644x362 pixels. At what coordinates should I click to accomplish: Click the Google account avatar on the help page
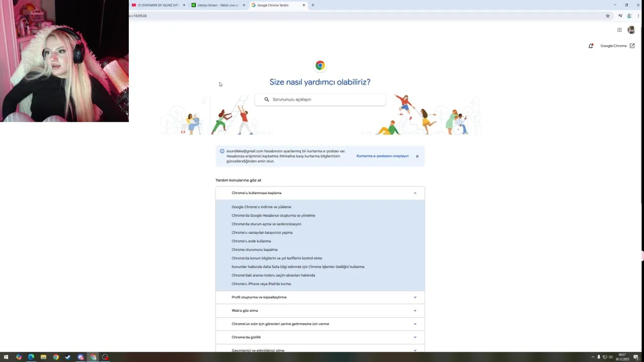tap(631, 30)
